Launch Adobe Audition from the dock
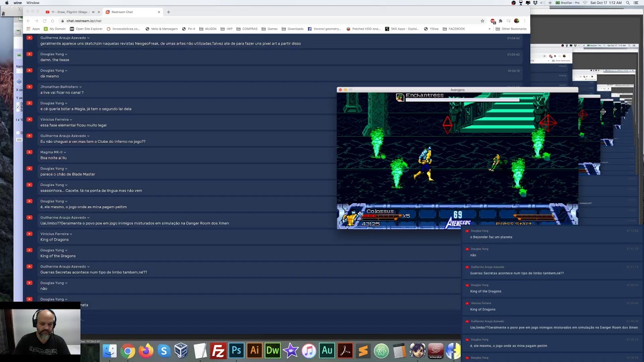Image resolution: width=644 pixels, height=362 pixels. [x=327, y=350]
